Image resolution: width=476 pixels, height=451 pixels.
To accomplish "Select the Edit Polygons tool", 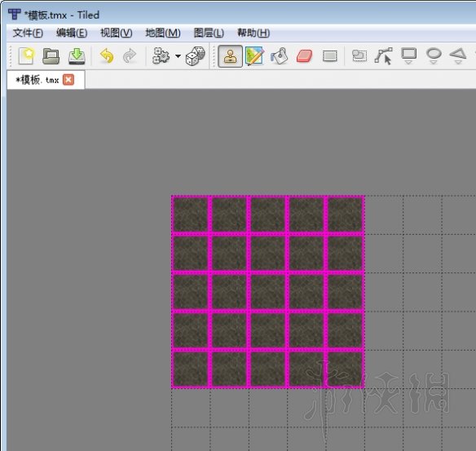I will point(384,56).
